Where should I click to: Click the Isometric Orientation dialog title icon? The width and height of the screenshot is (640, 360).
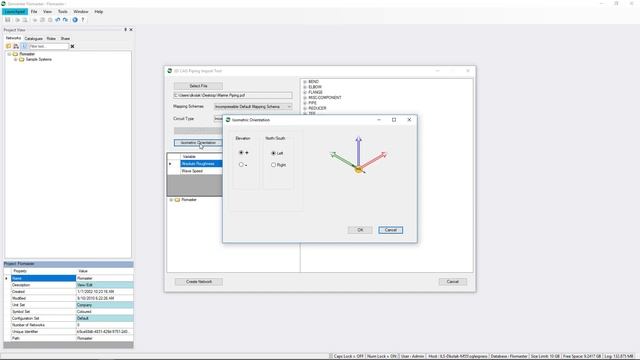pos(228,120)
